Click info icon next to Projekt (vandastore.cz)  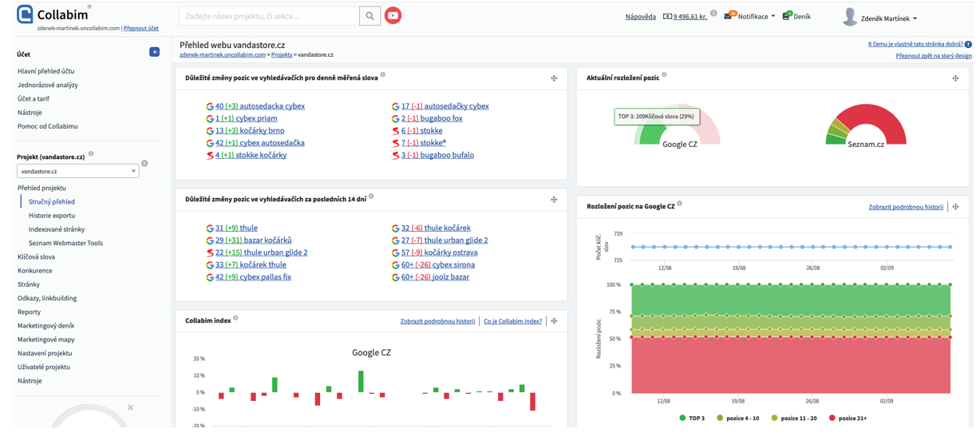[91, 154]
